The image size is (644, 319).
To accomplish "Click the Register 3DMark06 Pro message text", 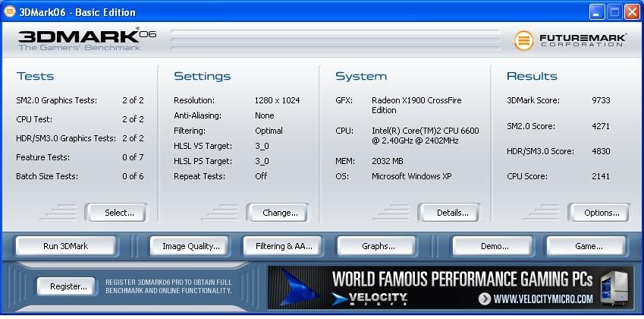I will (x=169, y=286).
